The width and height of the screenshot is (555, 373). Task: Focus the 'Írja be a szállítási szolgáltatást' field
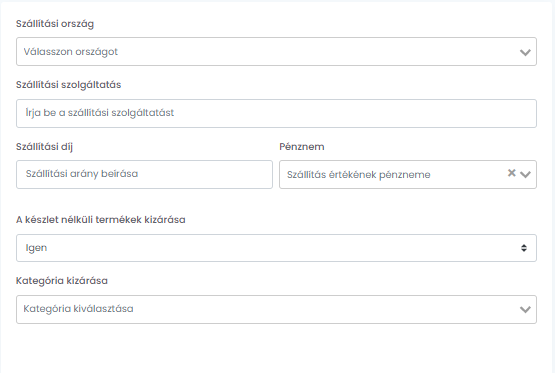click(x=276, y=114)
